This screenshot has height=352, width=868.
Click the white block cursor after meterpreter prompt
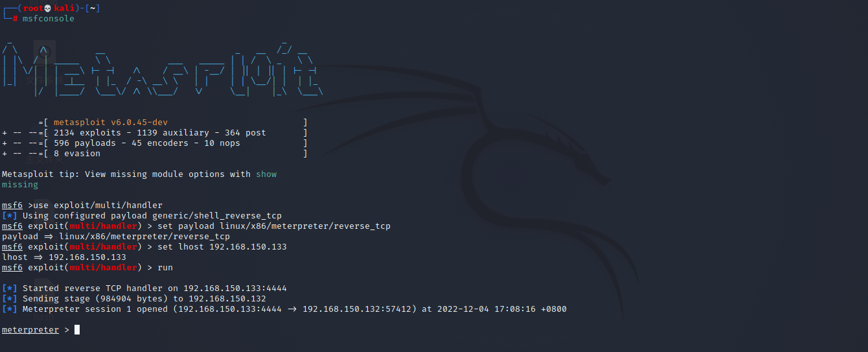77,330
